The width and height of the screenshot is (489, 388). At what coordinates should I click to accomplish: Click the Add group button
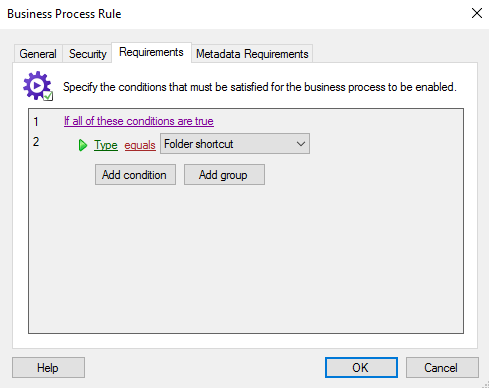224,174
